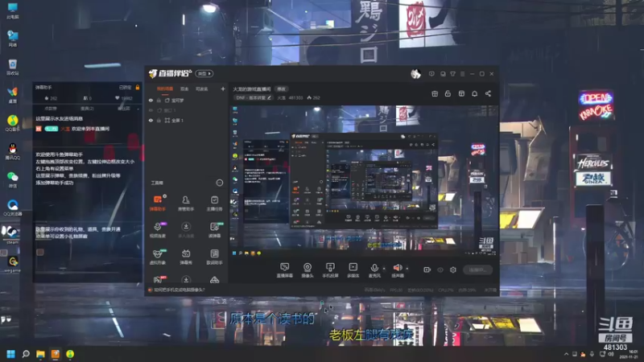Select last tab in 弹幕助手 window
Image resolution: width=644 pixels, height=362 pixels.
[123, 109]
